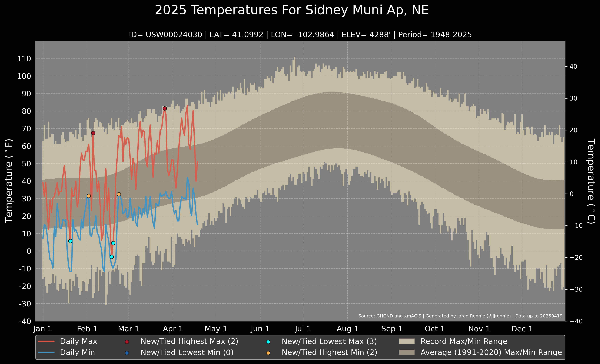Viewport: 600px width, 364px height.
Task: Click the cyan lowest-max marker near 5°F in February
Action: [113, 243]
